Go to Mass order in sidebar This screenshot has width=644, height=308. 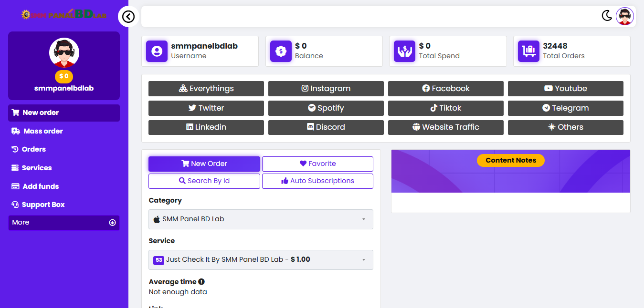point(43,131)
